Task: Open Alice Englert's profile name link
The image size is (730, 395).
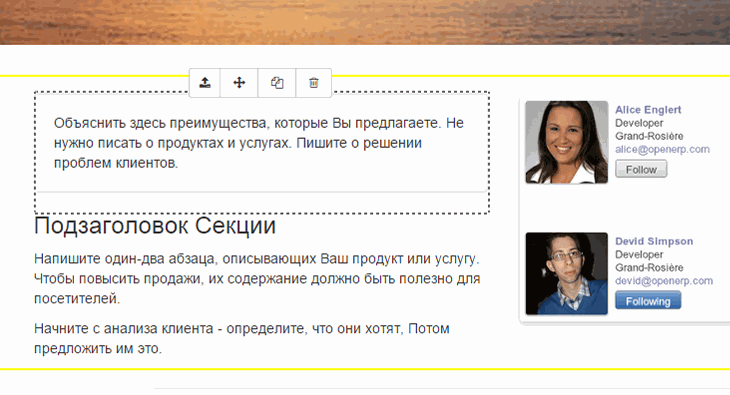Action: (648, 110)
